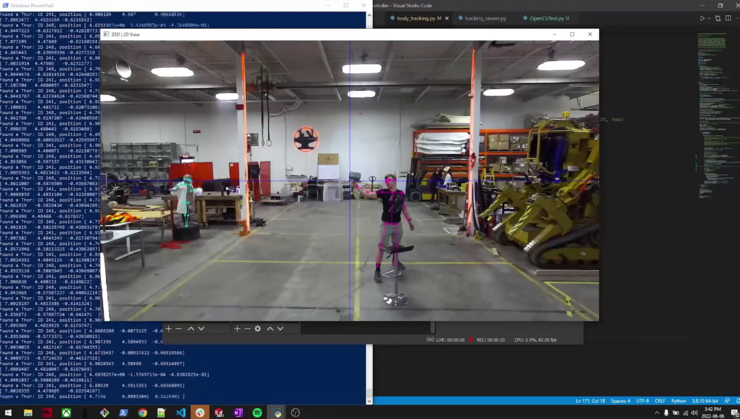The height and width of the screenshot is (419, 740).
Task: Open source properties gear in OBS
Action: tap(258, 328)
